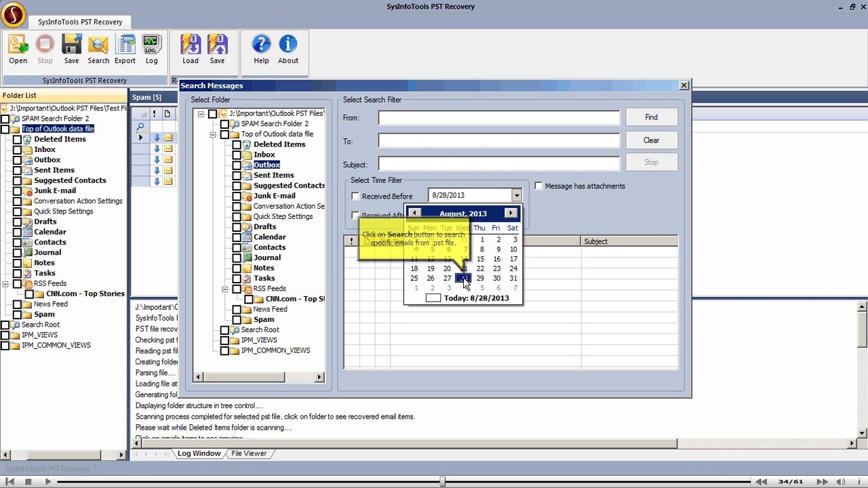Viewport: 868px width, 488px height.
Task: Click the Subject input field
Action: point(498,164)
